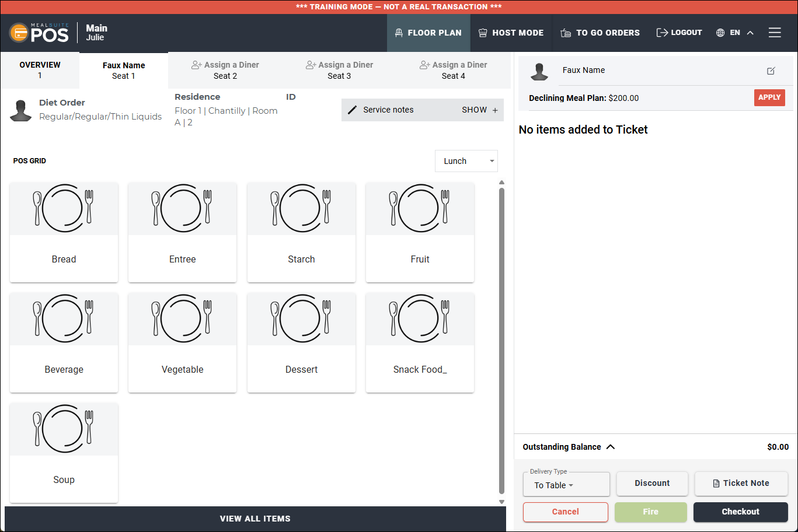Click LOGOUT

pyautogui.click(x=679, y=33)
